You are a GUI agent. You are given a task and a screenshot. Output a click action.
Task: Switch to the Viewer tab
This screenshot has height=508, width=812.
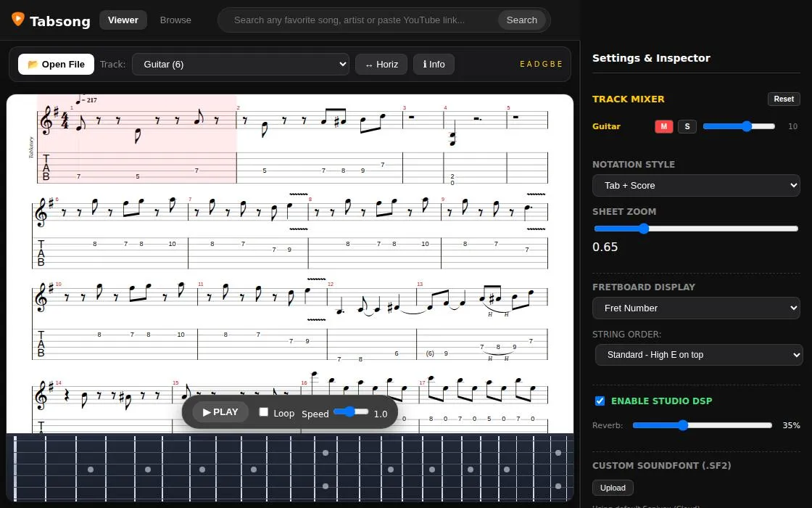[x=123, y=20]
